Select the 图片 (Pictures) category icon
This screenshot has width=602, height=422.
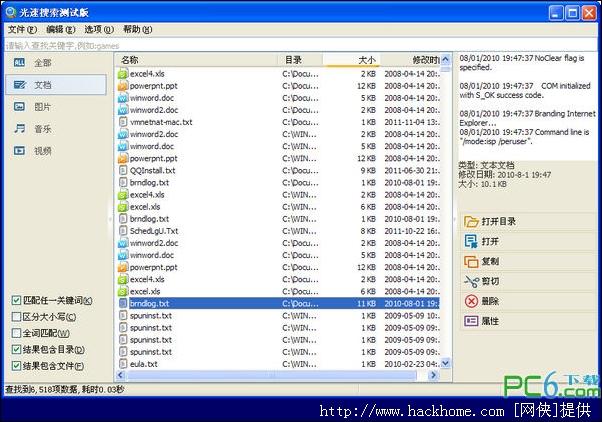[x=19, y=107]
